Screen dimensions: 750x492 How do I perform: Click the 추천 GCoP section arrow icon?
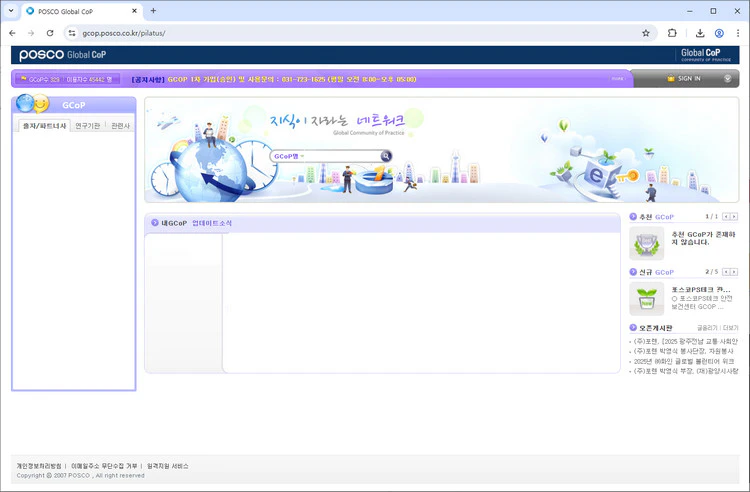click(x=633, y=217)
